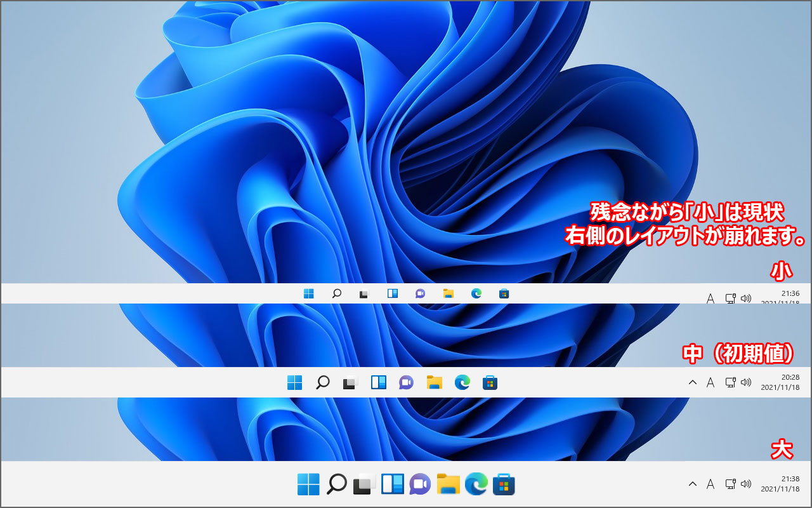Image resolution: width=812 pixels, height=508 pixels.
Task: Open File Explorer on the smallest taskbar
Action: pos(449,293)
